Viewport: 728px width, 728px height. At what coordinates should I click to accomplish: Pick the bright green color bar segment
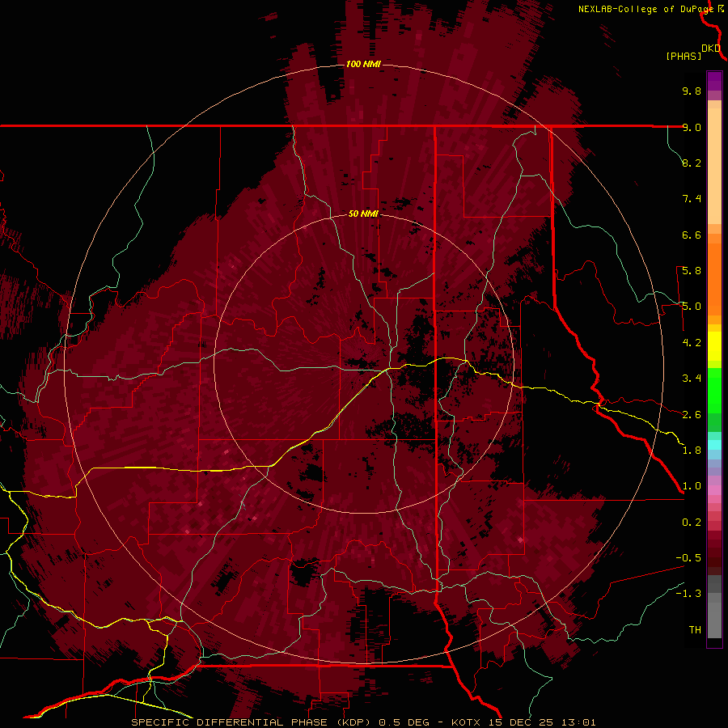click(714, 390)
